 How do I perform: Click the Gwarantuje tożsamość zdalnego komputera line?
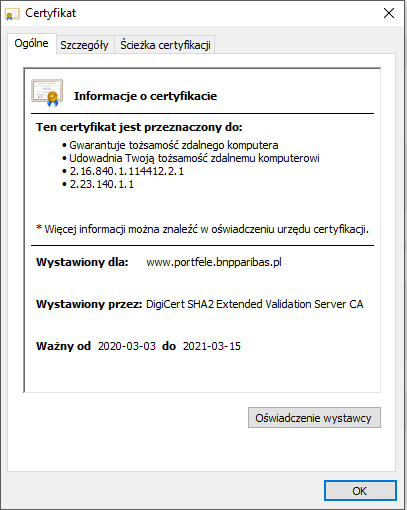pos(174,145)
